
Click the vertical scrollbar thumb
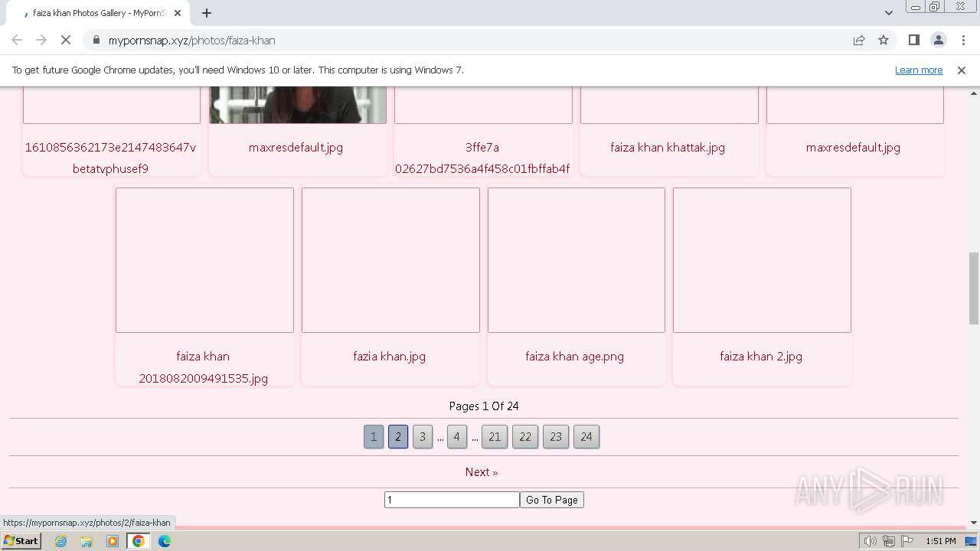point(974,289)
